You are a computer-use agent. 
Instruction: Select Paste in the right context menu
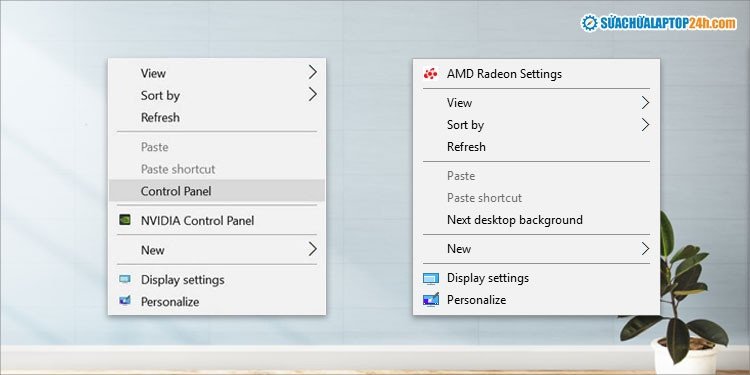click(536, 176)
